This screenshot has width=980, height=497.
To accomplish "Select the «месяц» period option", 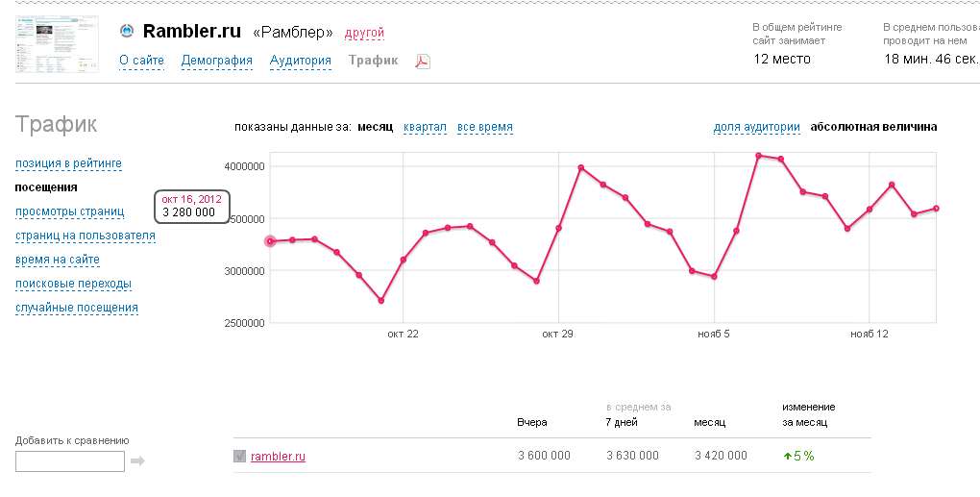I will point(375,127).
